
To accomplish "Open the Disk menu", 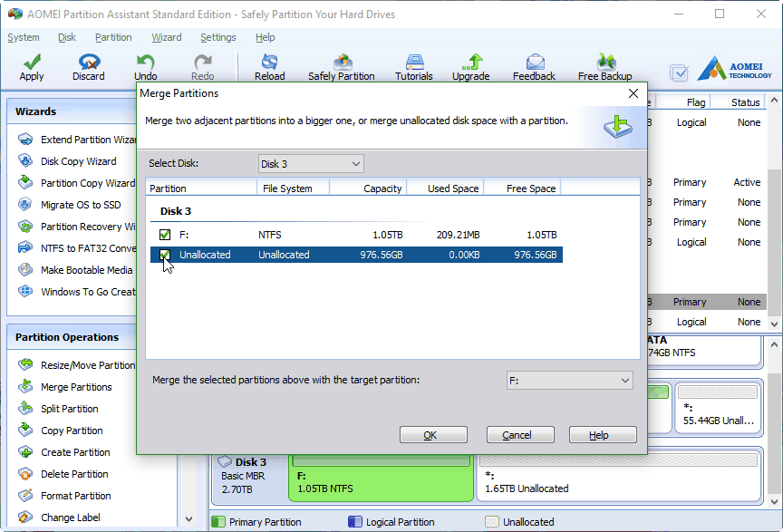I will (67, 37).
